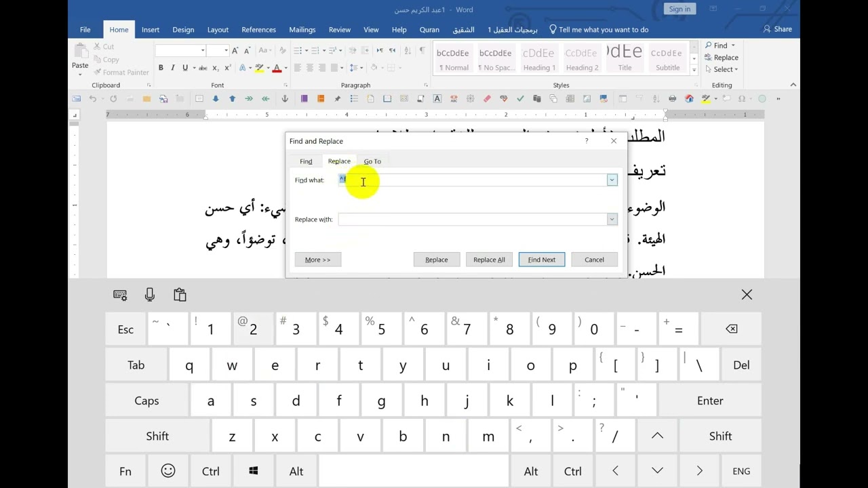Click the subscript x₂ icon

216,68
